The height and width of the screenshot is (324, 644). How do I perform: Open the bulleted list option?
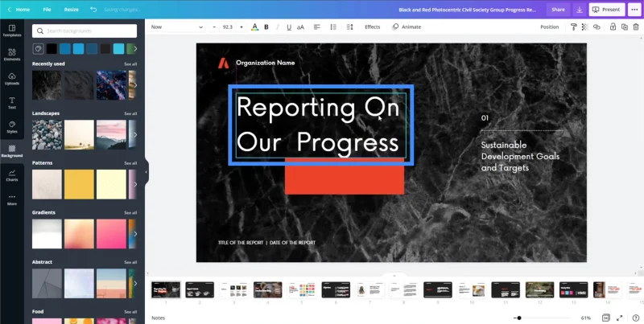pos(333,27)
